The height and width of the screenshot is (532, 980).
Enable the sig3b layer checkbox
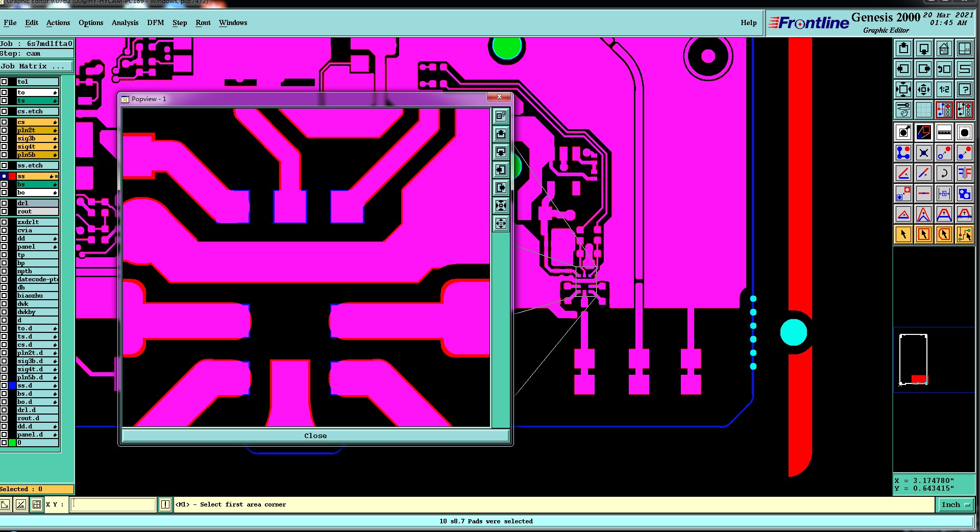coord(4,138)
